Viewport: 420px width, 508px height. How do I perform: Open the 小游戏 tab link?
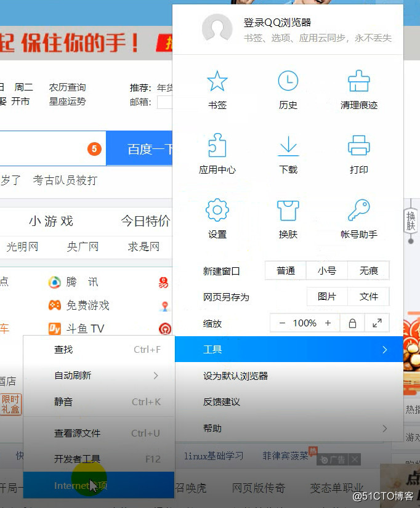(51, 221)
